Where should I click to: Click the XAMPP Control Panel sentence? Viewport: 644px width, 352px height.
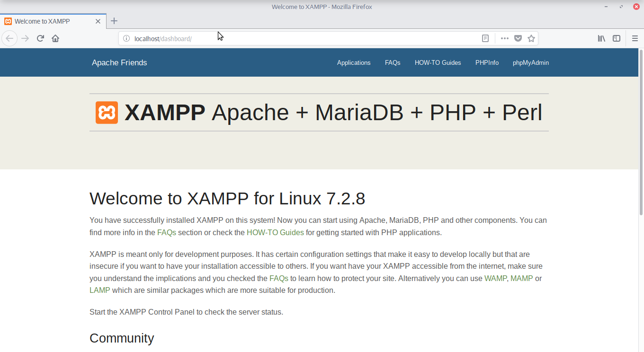pyautogui.click(x=186, y=312)
